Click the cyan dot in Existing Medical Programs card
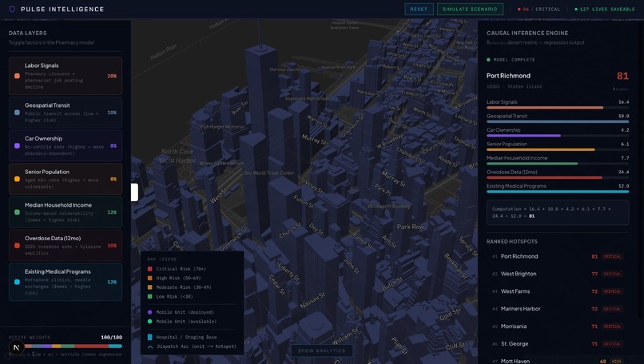This screenshot has height=364, width=644. point(18,282)
